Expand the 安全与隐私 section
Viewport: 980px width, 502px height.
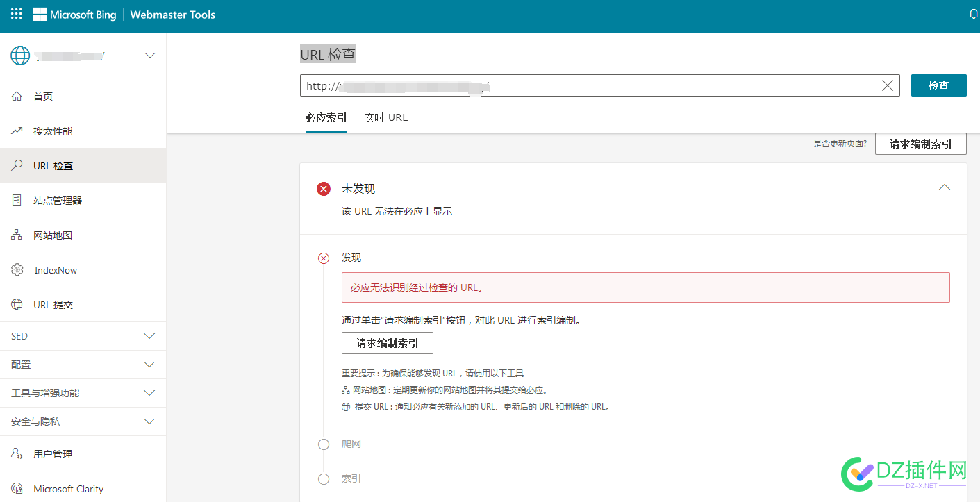coord(149,421)
